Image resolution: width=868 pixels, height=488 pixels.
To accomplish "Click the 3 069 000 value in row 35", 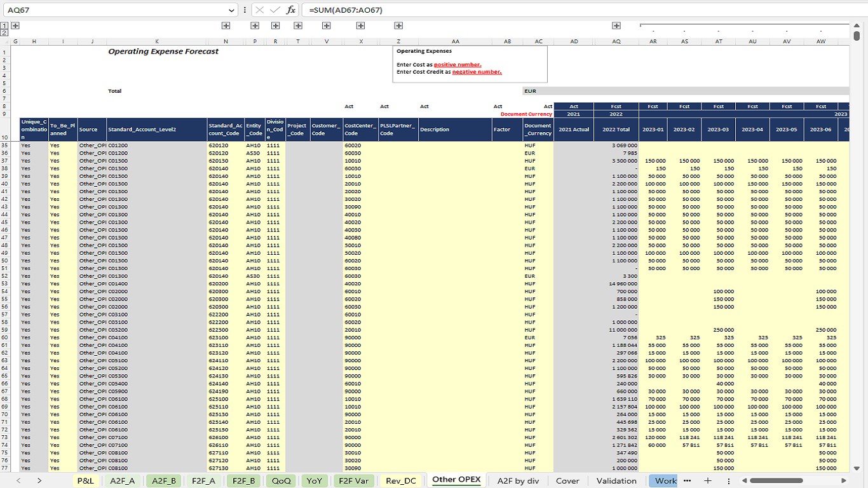I will tap(625, 146).
